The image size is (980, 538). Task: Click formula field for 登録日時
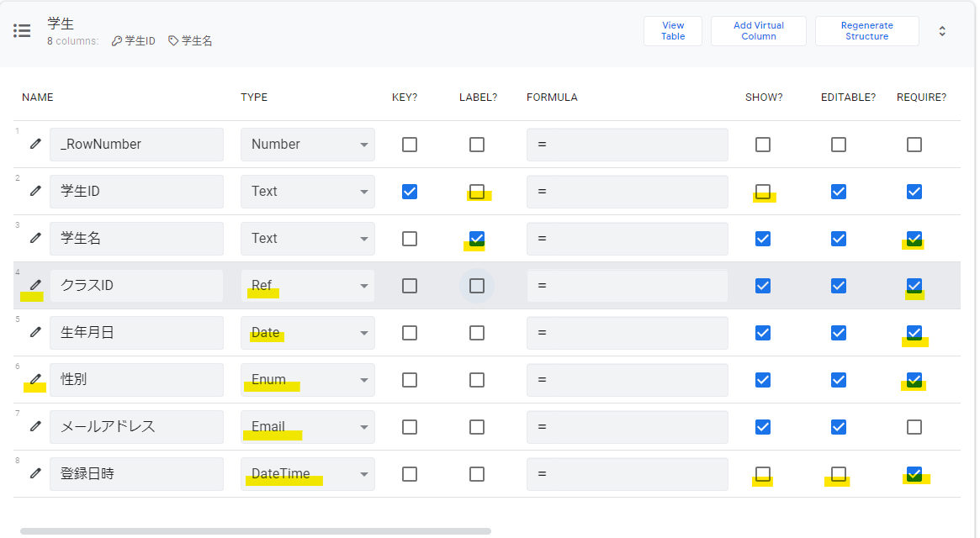click(x=627, y=474)
